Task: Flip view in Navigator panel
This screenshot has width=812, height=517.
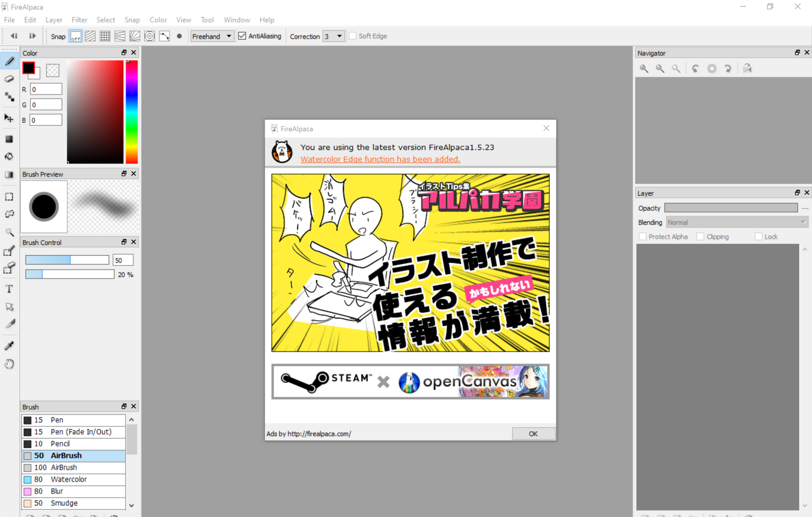Action: [747, 69]
